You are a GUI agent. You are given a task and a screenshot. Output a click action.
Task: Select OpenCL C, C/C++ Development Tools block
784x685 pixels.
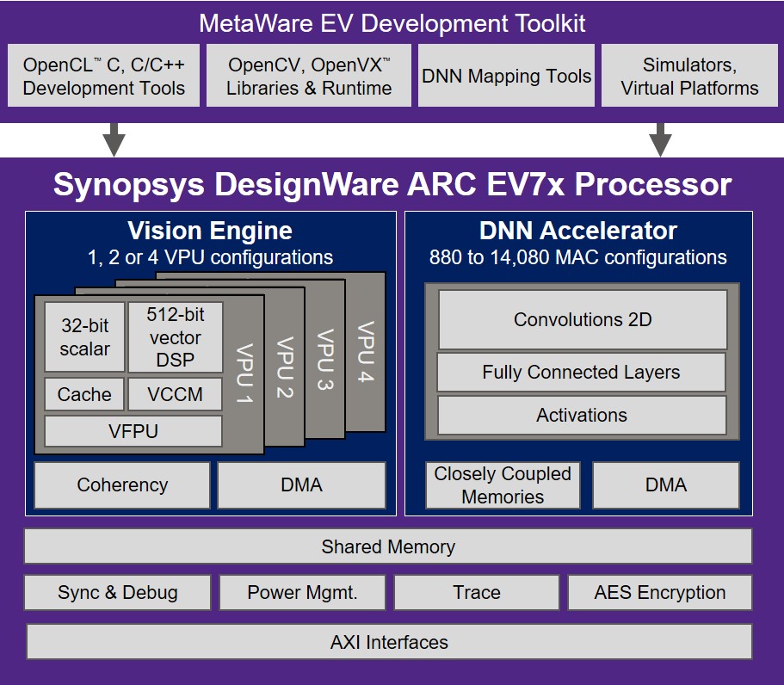[103, 76]
